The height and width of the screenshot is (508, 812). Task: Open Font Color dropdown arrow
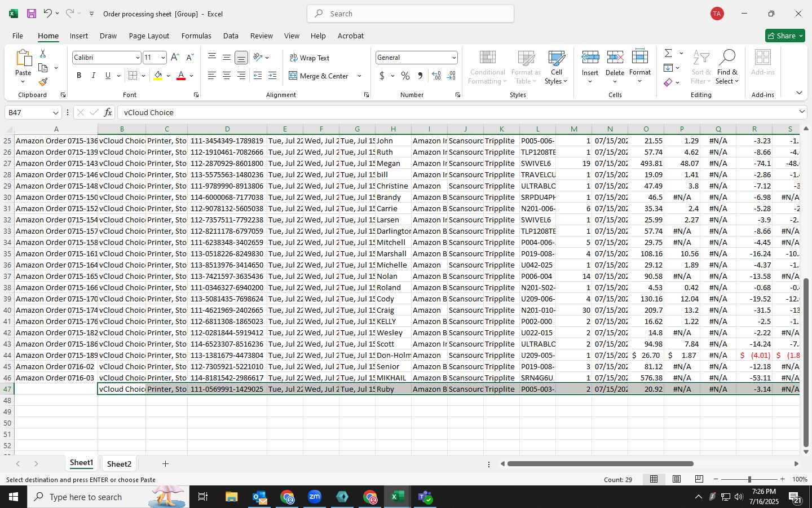pyautogui.click(x=192, y=76)
